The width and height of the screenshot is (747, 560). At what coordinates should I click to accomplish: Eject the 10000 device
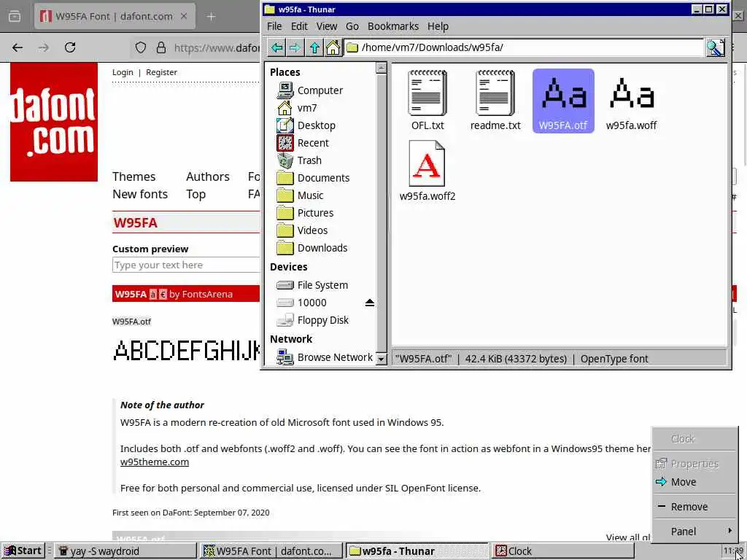(x=369, y=303)
